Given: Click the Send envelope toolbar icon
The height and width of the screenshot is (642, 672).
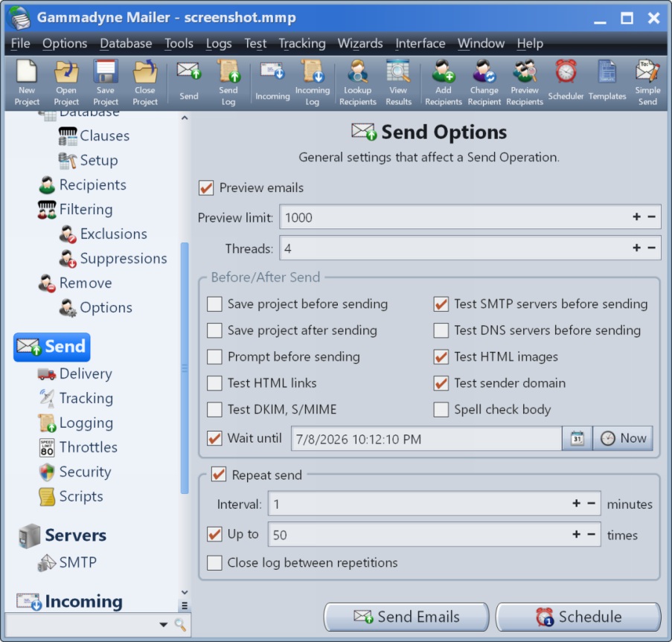Looking at the screenshot, I should 188,83.
